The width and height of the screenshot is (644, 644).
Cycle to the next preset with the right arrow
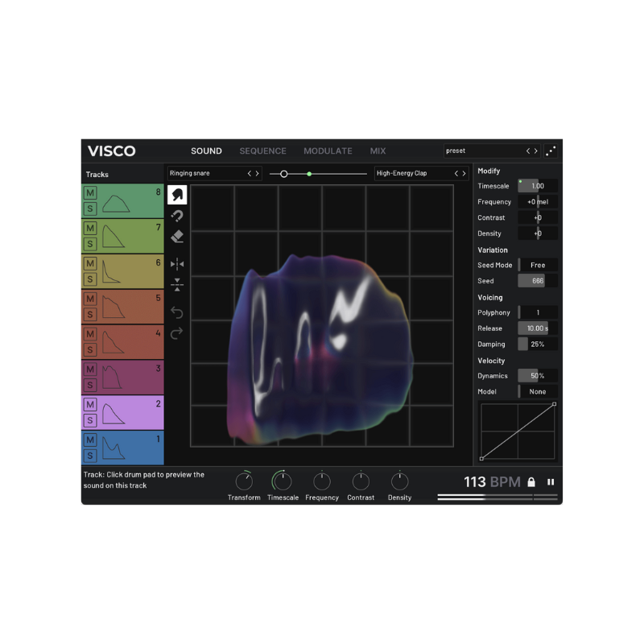535,151
